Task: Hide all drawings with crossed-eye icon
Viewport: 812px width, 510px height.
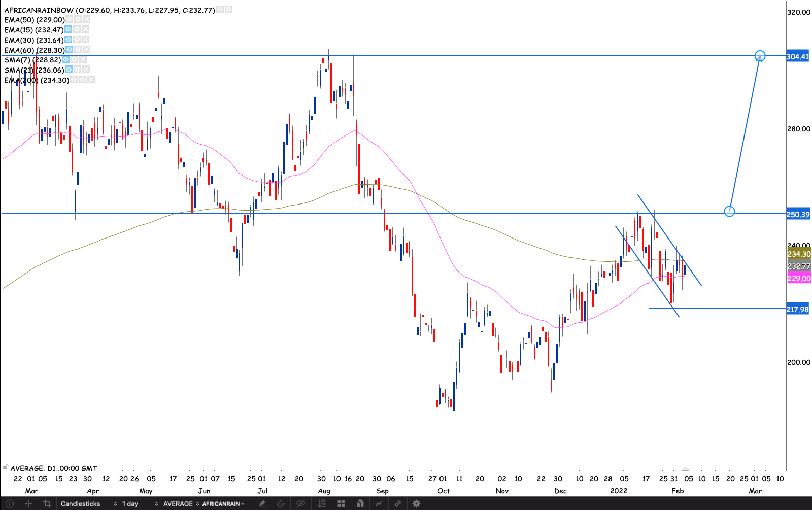Action: point(300,503)
